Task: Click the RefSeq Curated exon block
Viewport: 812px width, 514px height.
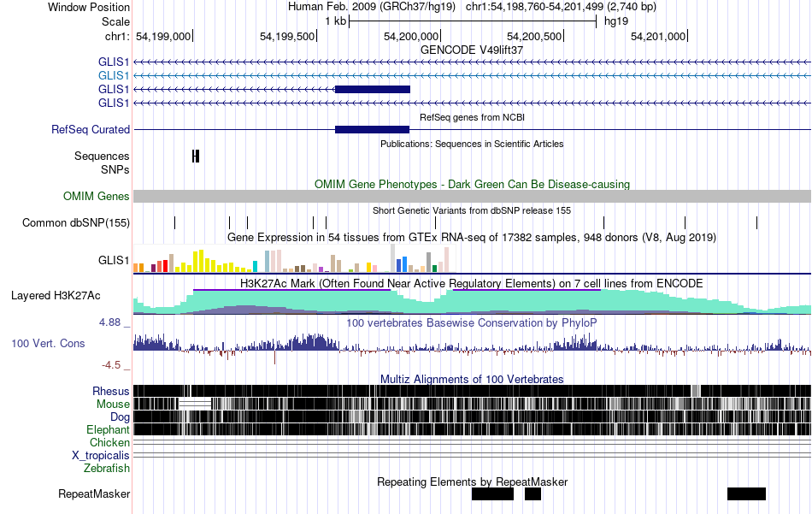Action: pos(373,129)
